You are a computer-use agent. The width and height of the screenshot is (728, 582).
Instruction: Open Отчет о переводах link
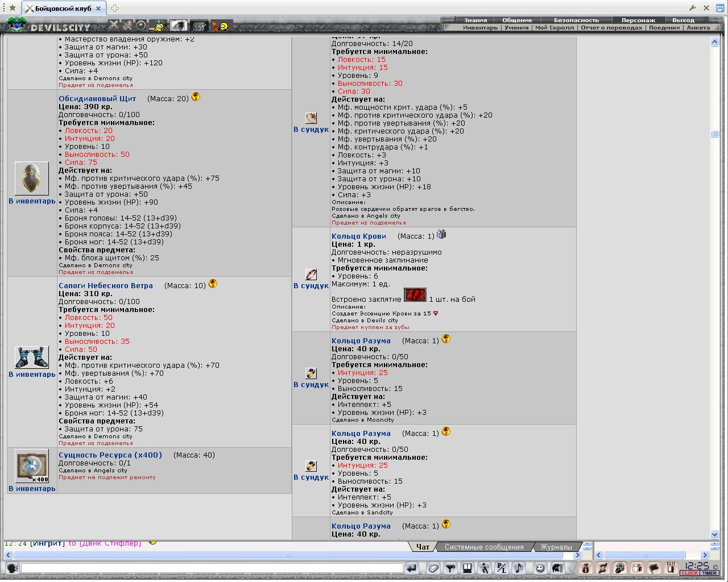tap(611, 27)
